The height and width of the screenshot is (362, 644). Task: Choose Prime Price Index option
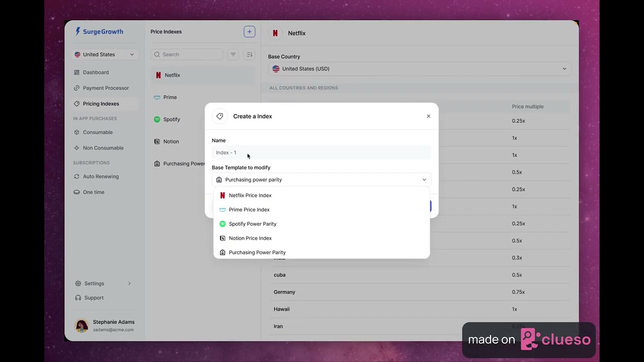321,210
